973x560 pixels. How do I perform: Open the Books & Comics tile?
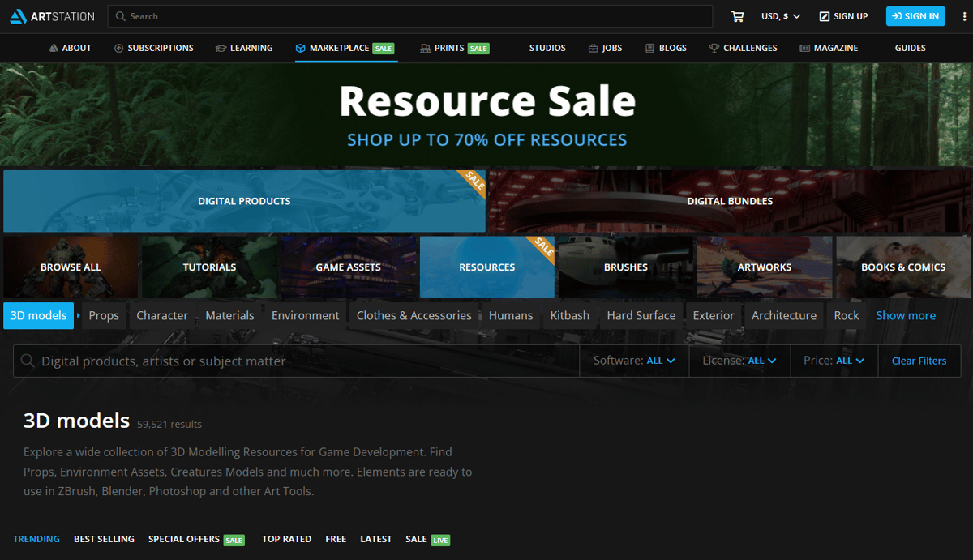903,267
